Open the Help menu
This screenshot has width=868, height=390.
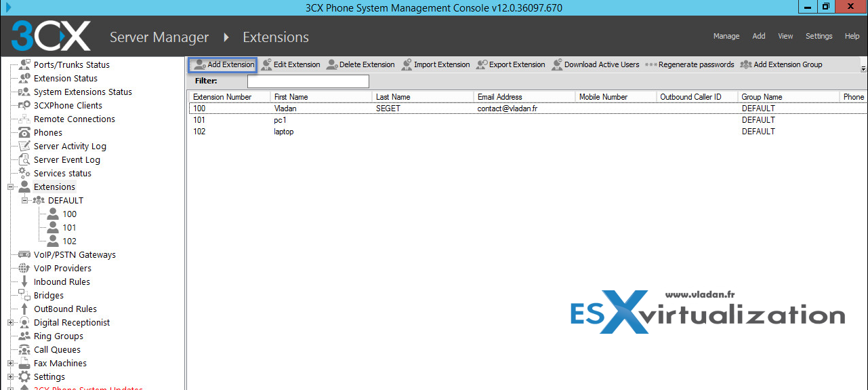coord(852,36)
